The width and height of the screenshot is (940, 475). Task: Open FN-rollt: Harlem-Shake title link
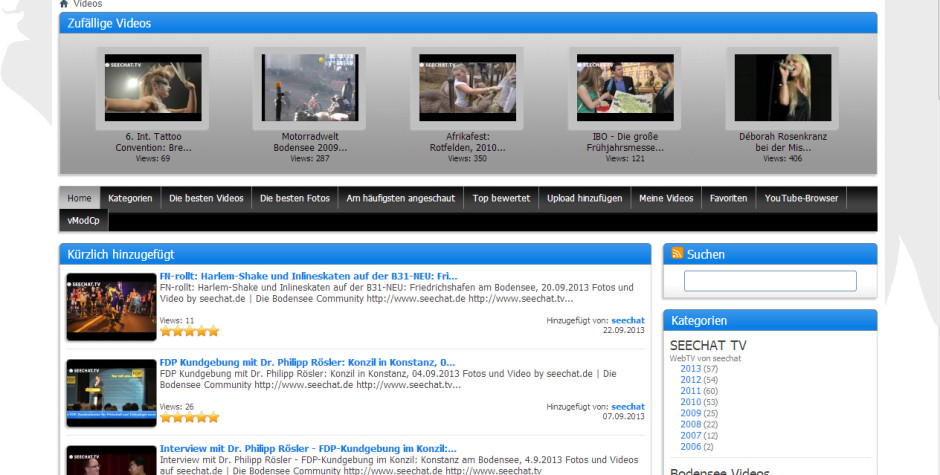point(308,276)
